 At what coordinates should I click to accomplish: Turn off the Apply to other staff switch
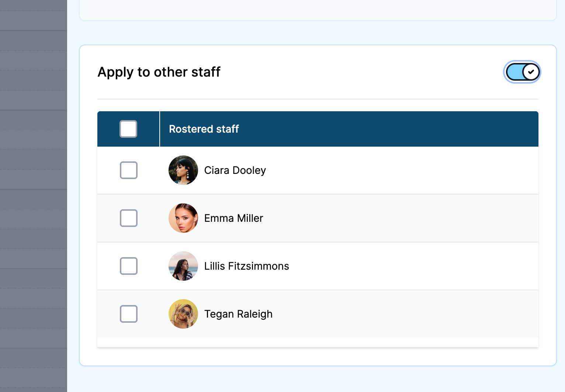522,72
